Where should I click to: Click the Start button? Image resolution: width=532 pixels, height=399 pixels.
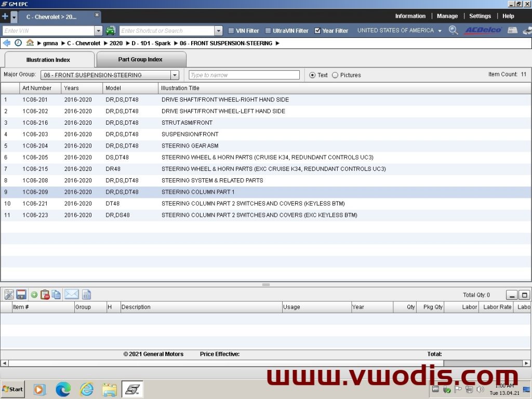[13, 389]
